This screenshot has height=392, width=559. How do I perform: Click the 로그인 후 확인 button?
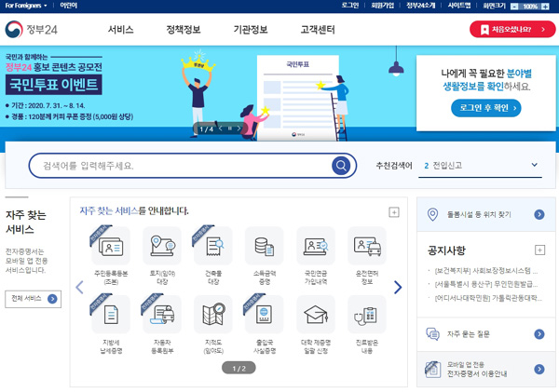[x=486, y=108]
